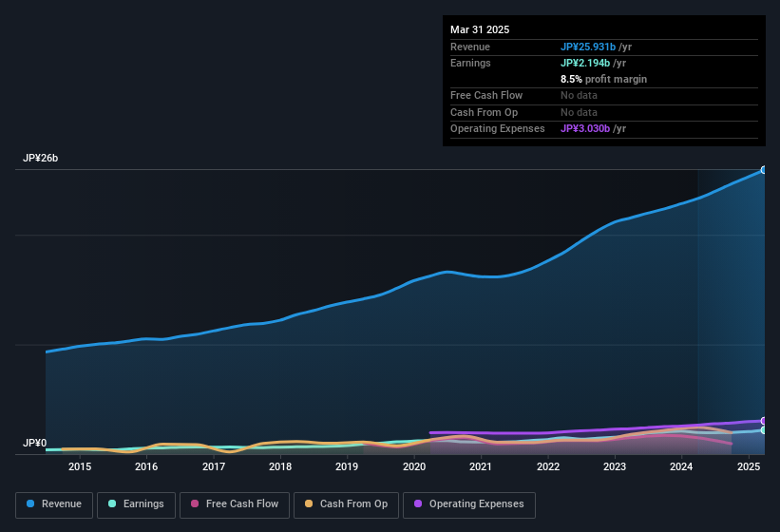Click the JP¥3.030b operating expenses value
Screen dimensions: 780x532
(x=585, y=129)
